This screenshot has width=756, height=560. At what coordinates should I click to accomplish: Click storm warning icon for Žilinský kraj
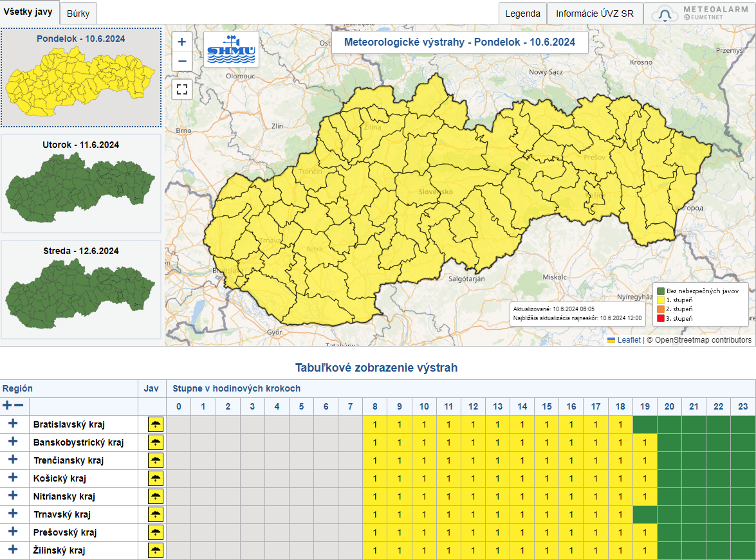[156, 550]
